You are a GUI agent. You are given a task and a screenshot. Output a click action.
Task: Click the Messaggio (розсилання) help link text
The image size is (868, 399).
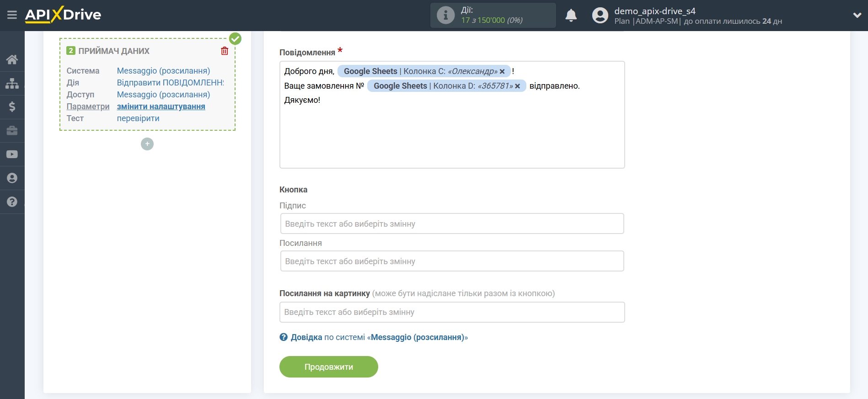417,337
